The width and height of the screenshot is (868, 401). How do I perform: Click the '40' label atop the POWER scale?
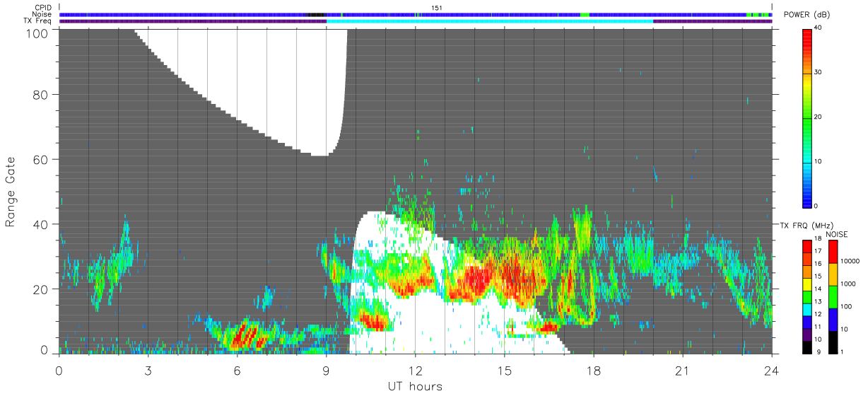pyautogui.click(x=819, y=28)
